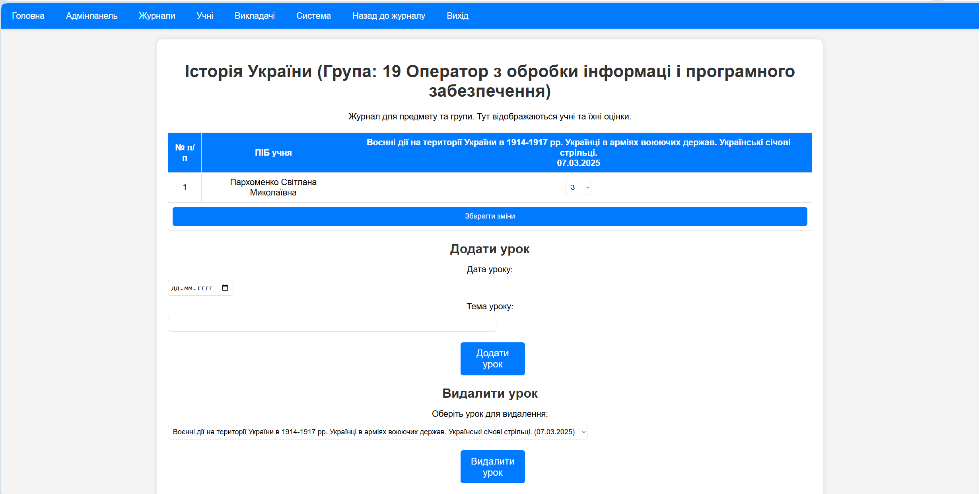Navigate to Журнали

(x=157, y=16)
